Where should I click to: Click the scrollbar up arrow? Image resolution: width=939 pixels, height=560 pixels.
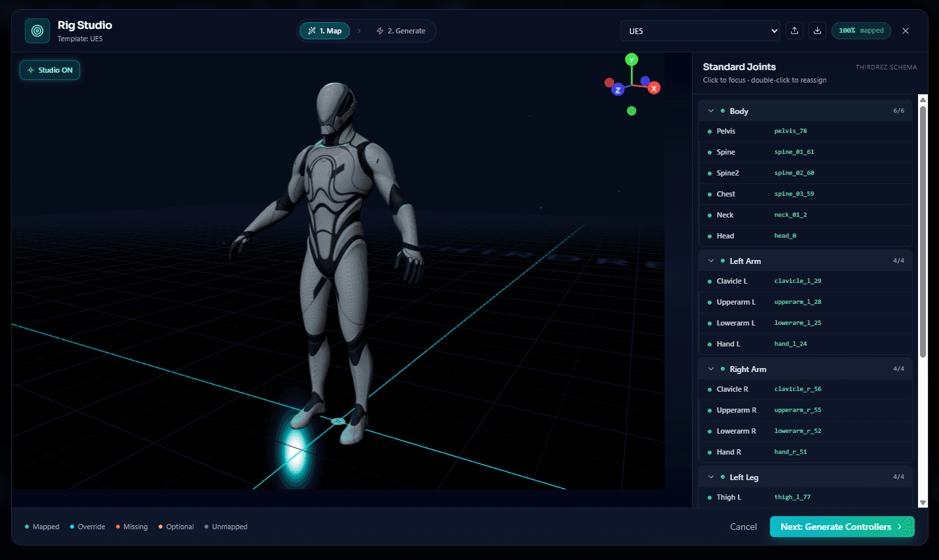pyautogui.click(x=923, y=100)
